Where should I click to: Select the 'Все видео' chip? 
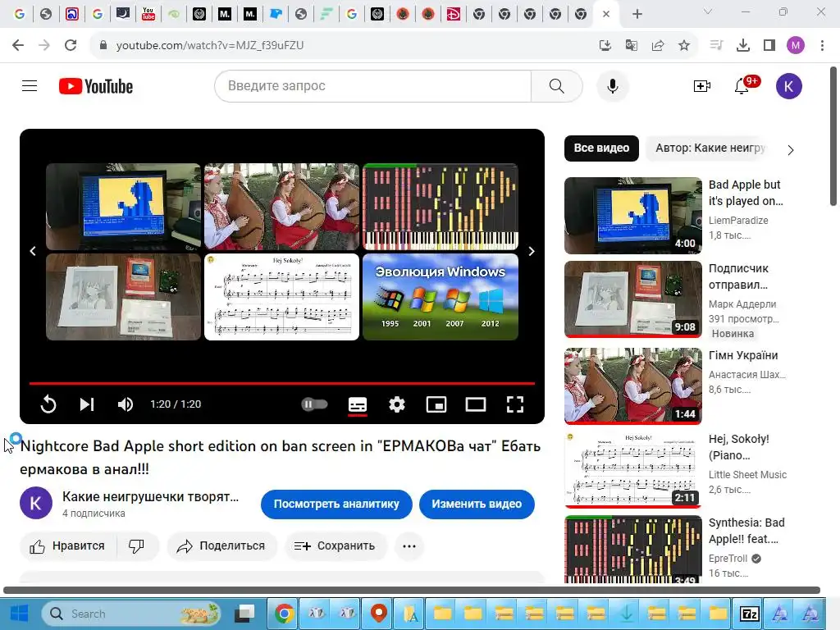coord(601,148)
